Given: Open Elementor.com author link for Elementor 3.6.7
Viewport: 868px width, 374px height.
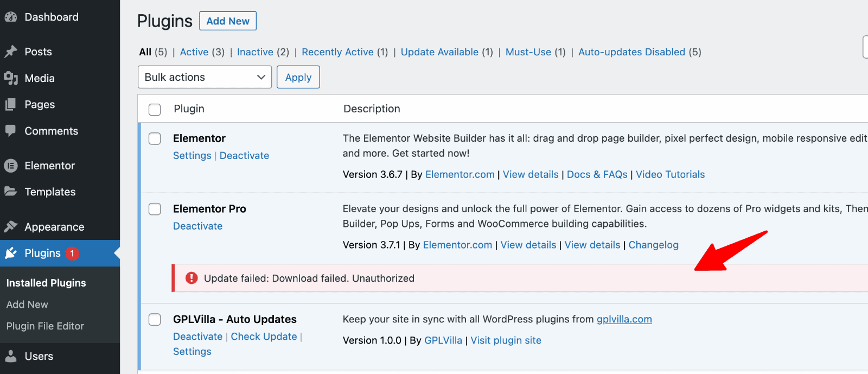Looking at the screenshot, I should click(460, 175).
